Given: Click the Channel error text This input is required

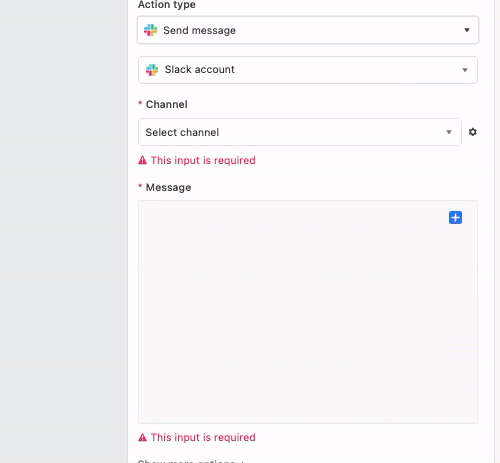Looking at the screenshot, I should 203,160.
